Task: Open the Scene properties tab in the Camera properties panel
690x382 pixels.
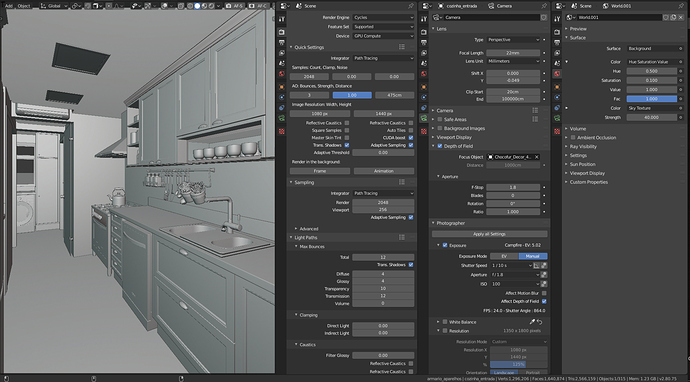Action: coord(424,63)
